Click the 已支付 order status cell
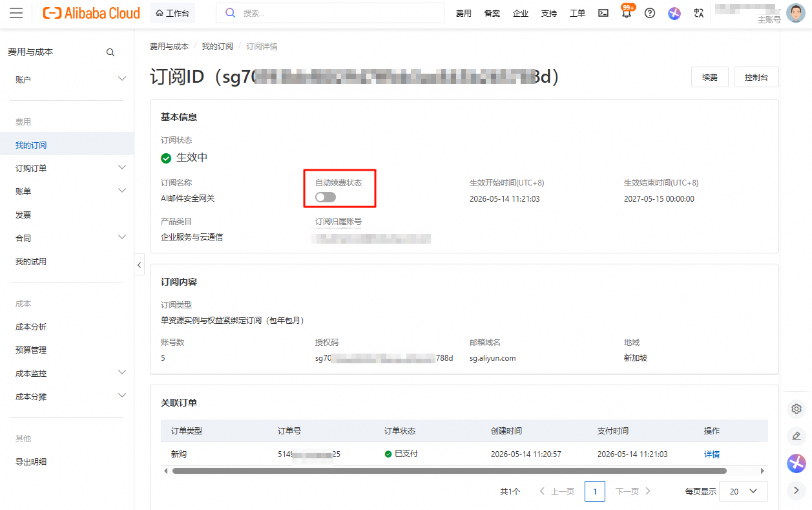Screen dimensions: 812x510 click(401, 454)
